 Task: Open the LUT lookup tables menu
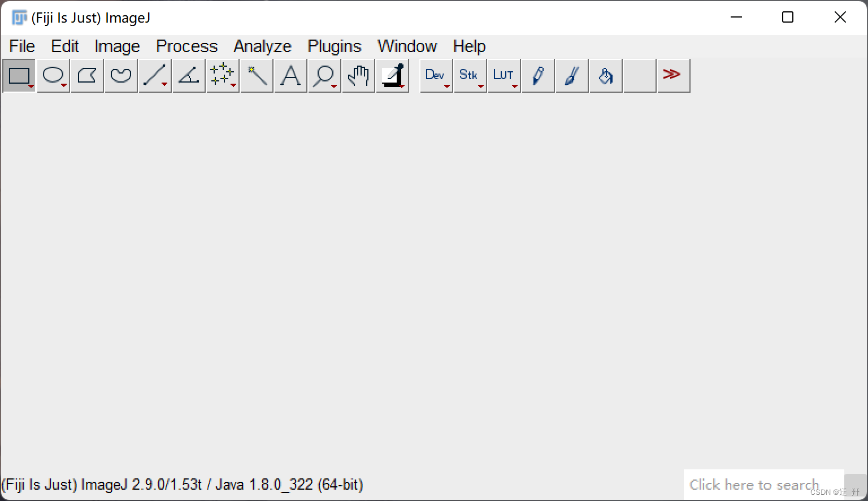[504, 75]
